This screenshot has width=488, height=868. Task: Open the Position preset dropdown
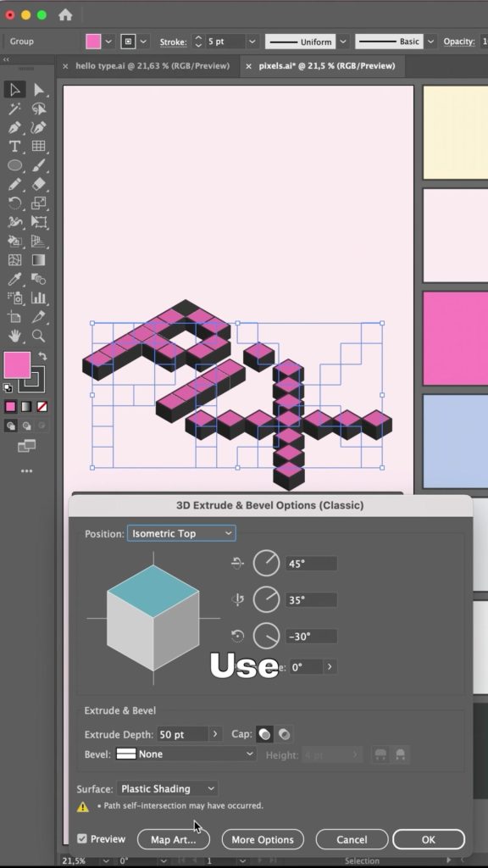[181, 534]
